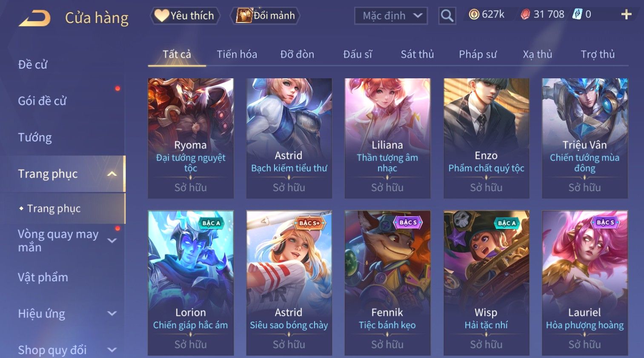Tap the red gem currency icon
This screenshot has height=358, width=644.
pyautogui.click(x=526, y=14)
